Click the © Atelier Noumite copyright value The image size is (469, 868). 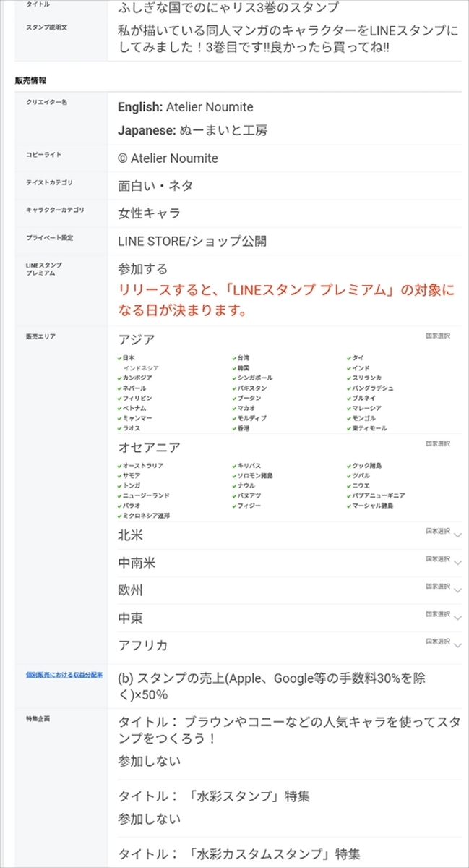tap(168, 158)
